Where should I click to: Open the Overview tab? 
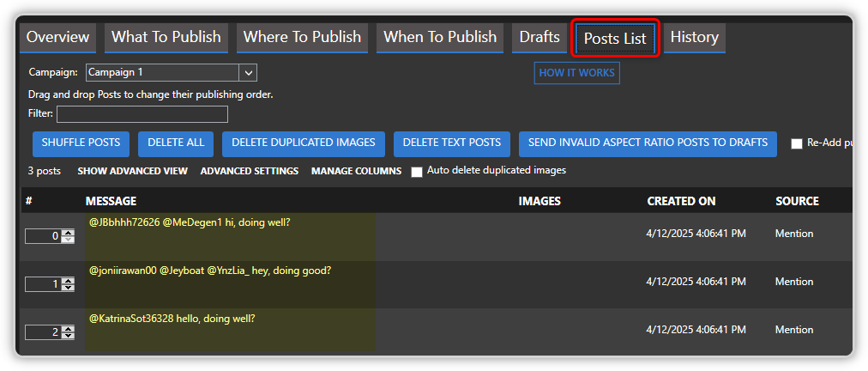click(x=57, y=38)
